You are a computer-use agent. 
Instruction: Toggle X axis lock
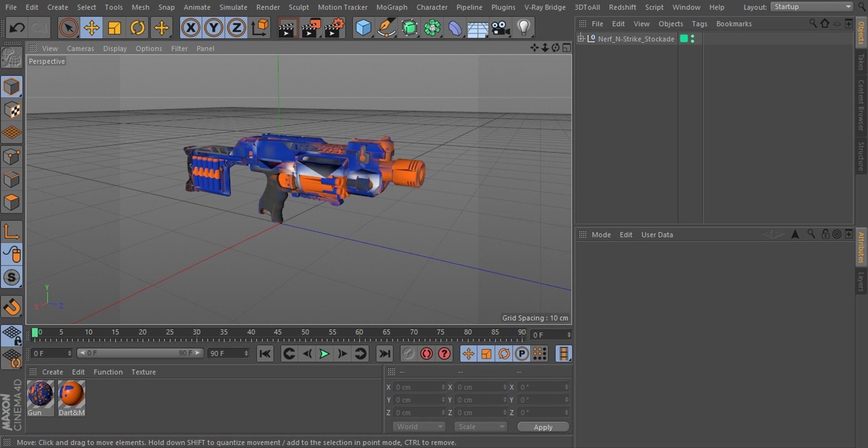(x=191, y=28)
